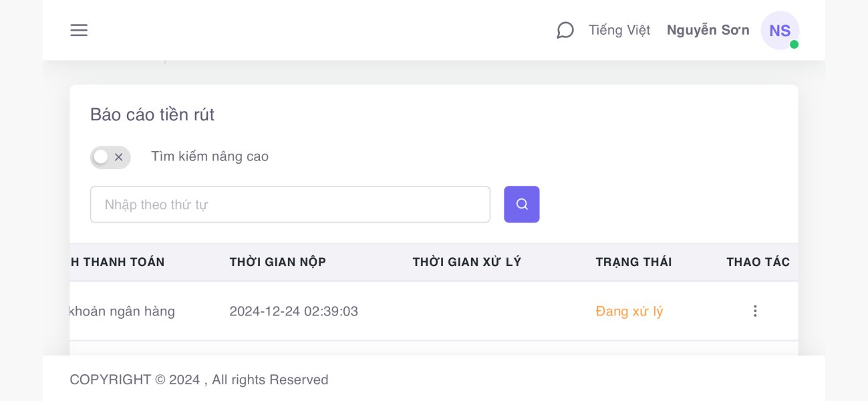The width and height of the screenshot is (868, 401).
Task: Click the "Đang xử lý" status label
Action: point(629,311)
